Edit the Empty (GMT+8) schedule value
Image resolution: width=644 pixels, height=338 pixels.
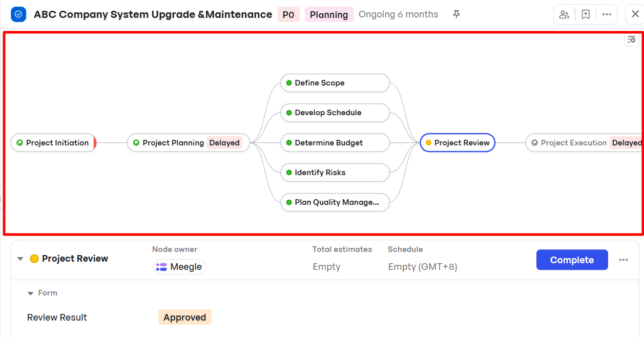pyautogui.click(x=423, y=267)
